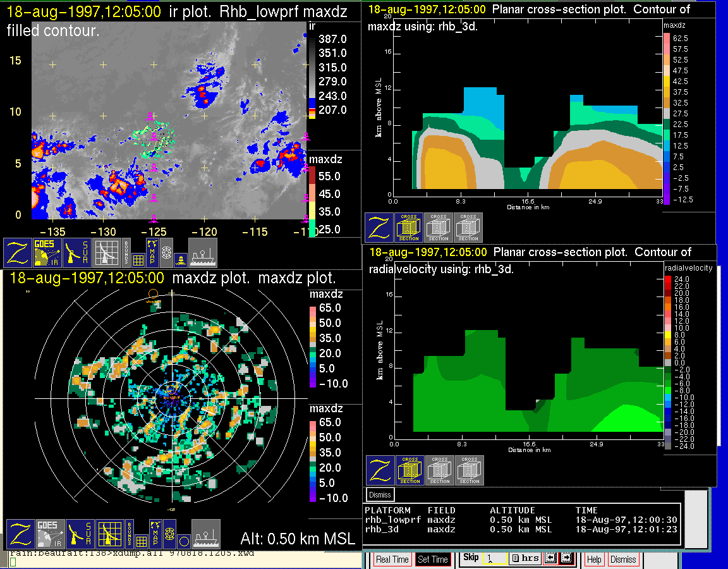This screenshot has height=569, width=728.
Task: Select the SUR radar icon in maxdz plot toolbar
Action: pyautogui.click(x=79, y=534)
